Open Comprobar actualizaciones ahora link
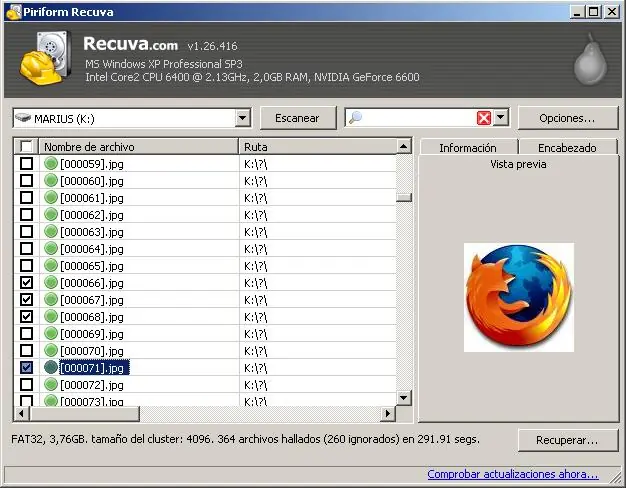 click(x=513, y=474)
